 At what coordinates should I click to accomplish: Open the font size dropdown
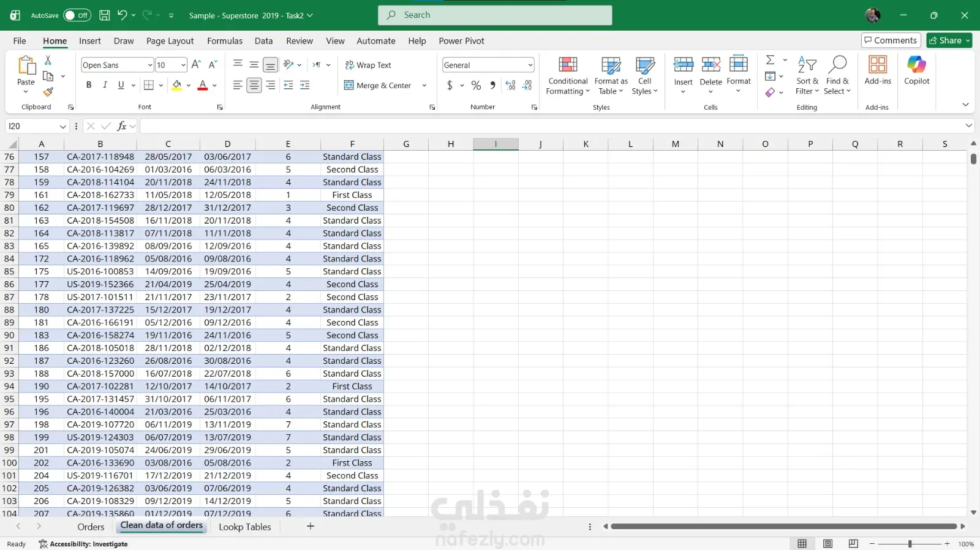(x=183, y=65)
